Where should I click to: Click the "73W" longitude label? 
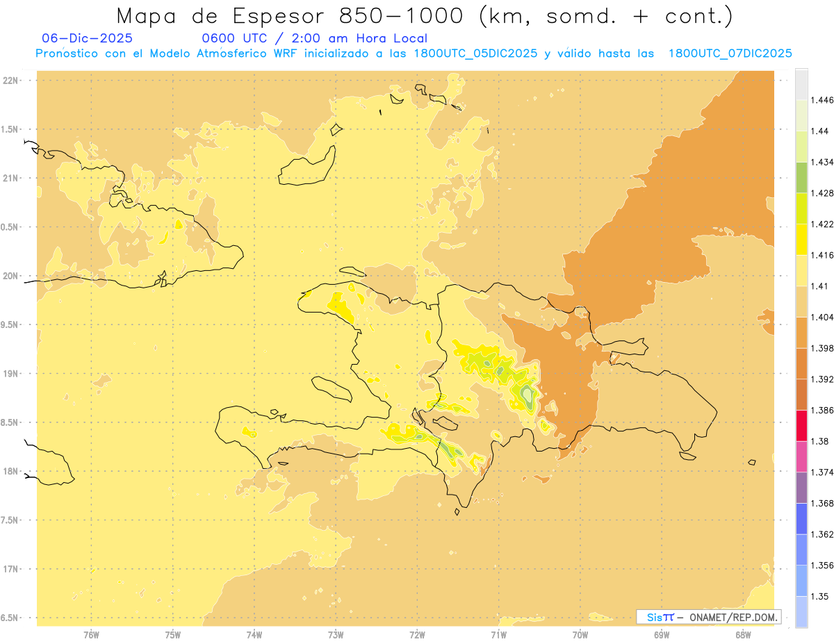click(x=336, y=635)
